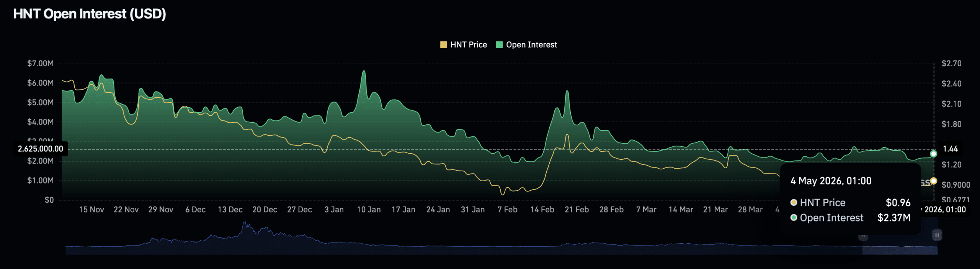Click the 21 Feb date axis label
Screen dimensions: 980x269
tap(577, 210)
